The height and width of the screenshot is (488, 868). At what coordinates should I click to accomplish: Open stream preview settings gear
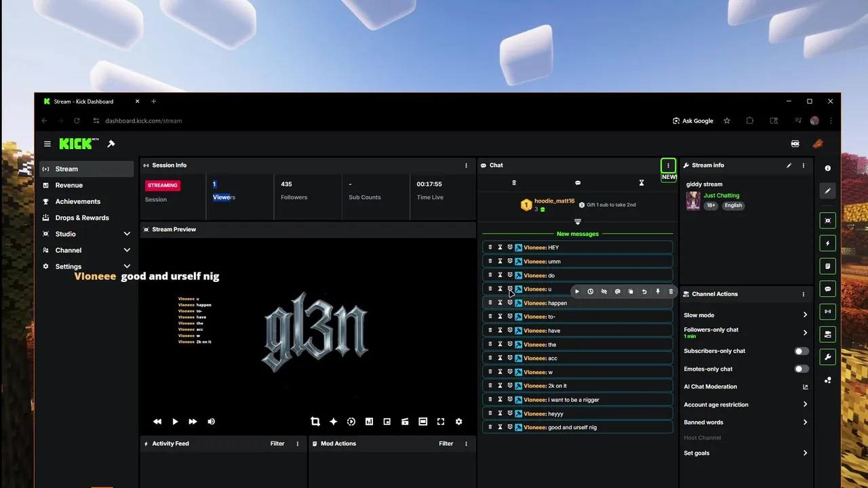pos(458,422)
